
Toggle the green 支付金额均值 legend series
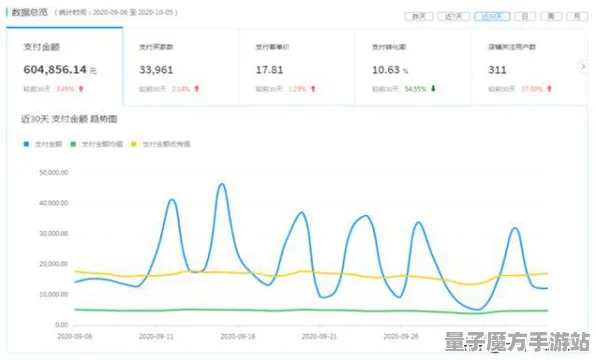(x=97, y=144)
